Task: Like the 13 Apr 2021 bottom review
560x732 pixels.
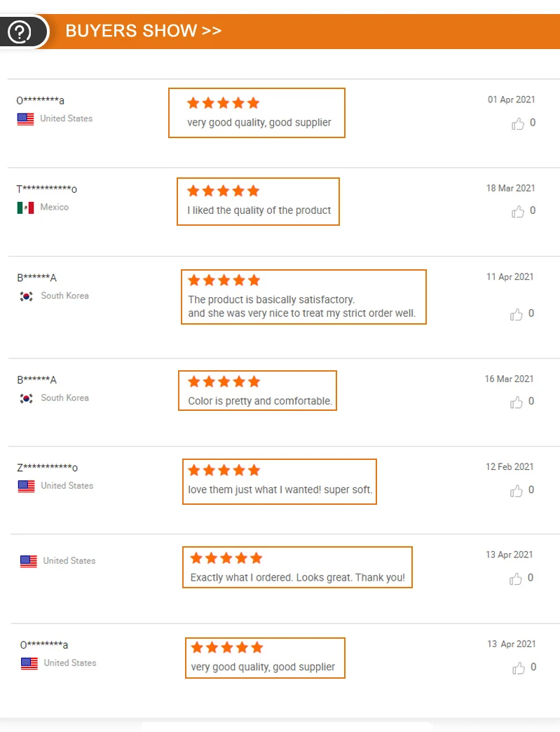Action: coord(518,668)
